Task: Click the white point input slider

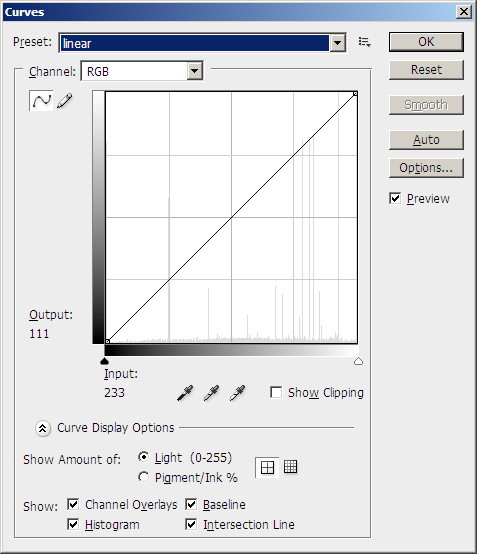Action: coord(358,361)
